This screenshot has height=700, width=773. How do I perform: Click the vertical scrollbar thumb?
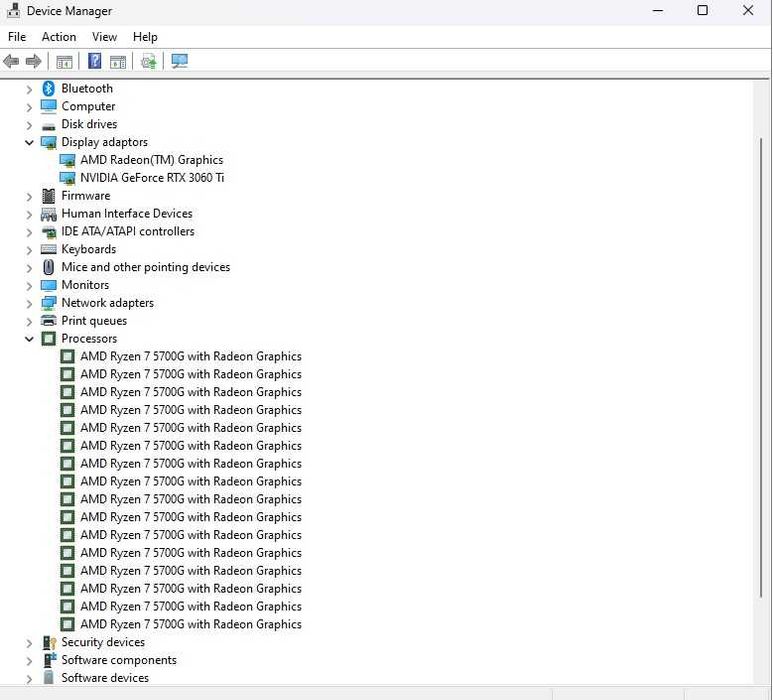[x=761, y=369]
